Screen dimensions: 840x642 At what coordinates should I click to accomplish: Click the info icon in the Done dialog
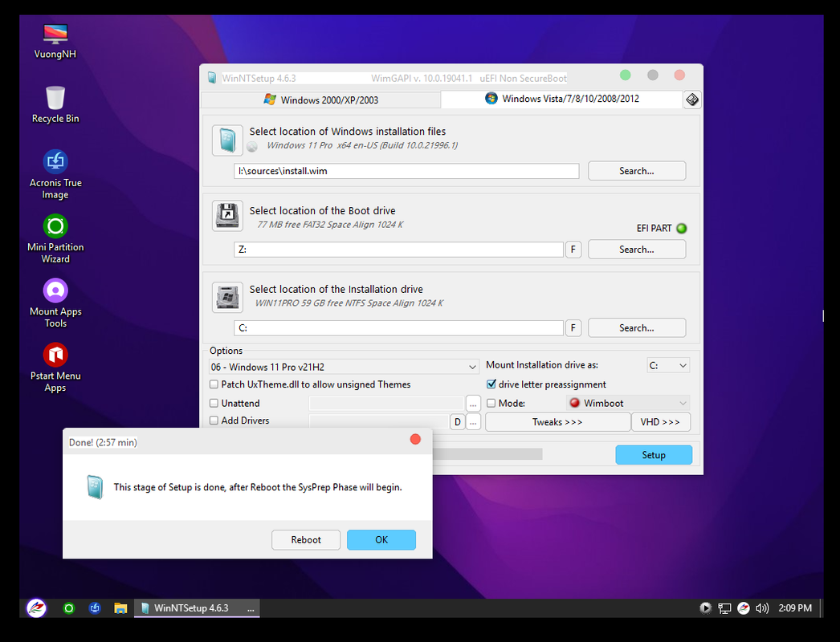pos(95,487)
